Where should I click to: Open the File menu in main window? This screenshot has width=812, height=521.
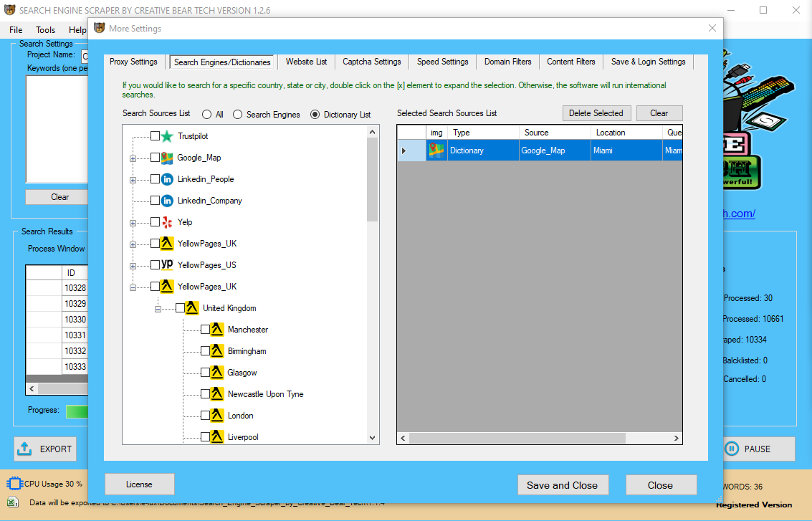16,29
